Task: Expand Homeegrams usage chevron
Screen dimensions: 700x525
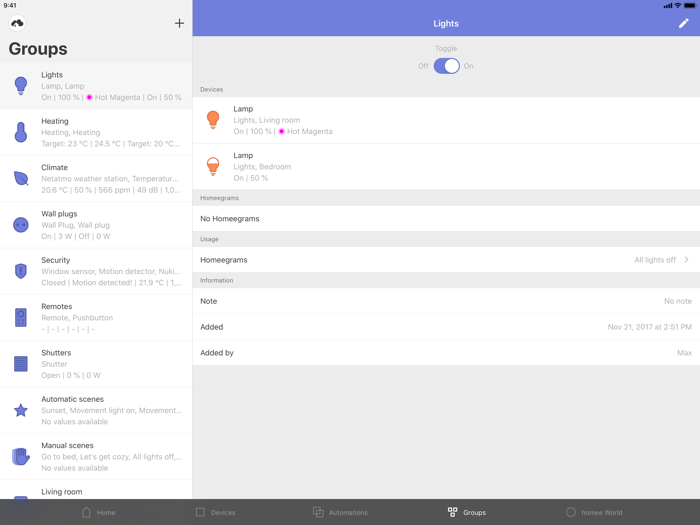Action: 686,259
